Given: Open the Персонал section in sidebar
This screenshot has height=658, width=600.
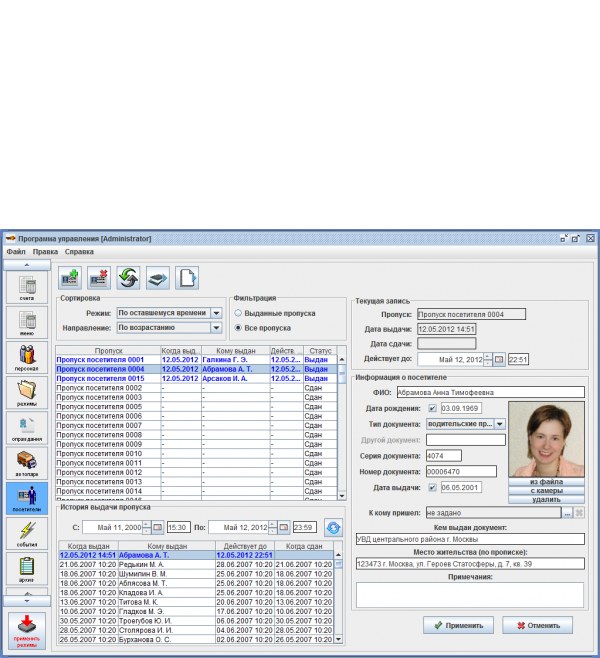Looking at the screenshot, I should (26, 359).
